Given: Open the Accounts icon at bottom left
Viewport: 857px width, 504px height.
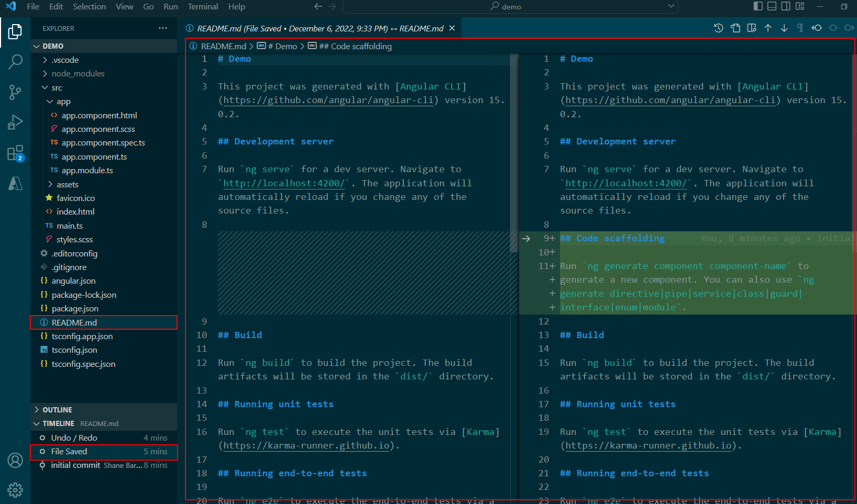Looking at the screenshot, I should click(x=15, y=460).
